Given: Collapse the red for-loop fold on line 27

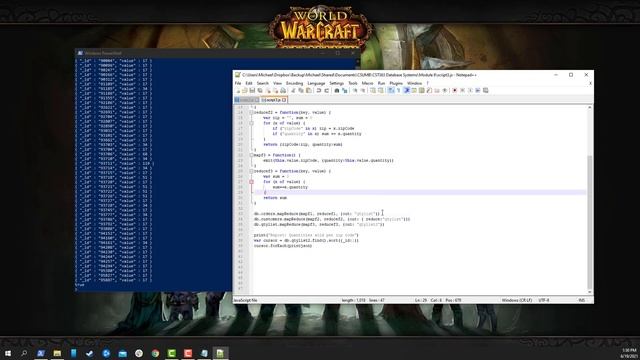Looking at the screenshot, I should 251,182.
